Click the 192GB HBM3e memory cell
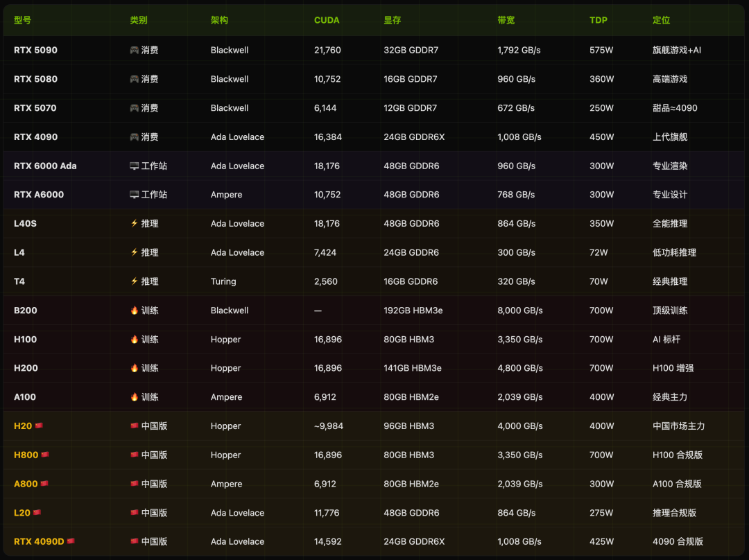The width and height of the screenshot is (749, 560). coord(413,310)
